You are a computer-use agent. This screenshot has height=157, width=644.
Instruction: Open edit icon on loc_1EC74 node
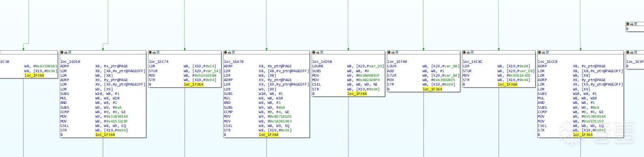click(x=154, y=52)
